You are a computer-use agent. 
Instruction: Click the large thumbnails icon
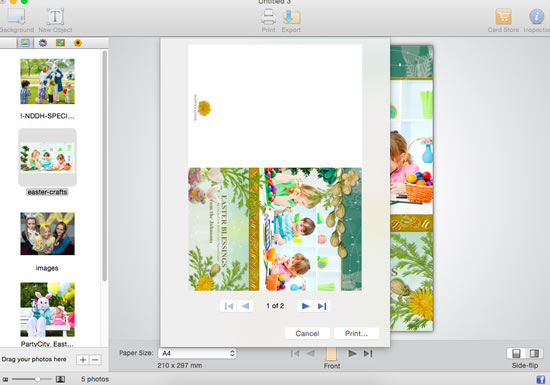tap(60, 379)
